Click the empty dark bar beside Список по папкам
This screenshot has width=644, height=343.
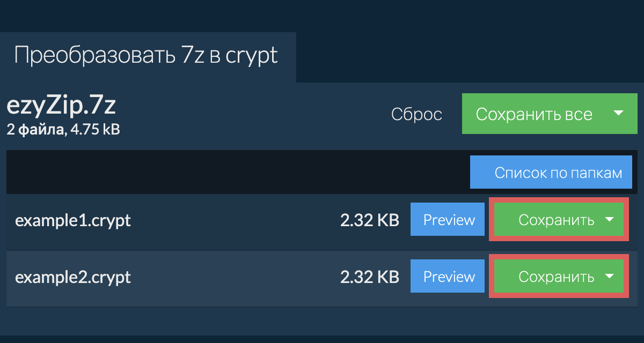(236, 173)
